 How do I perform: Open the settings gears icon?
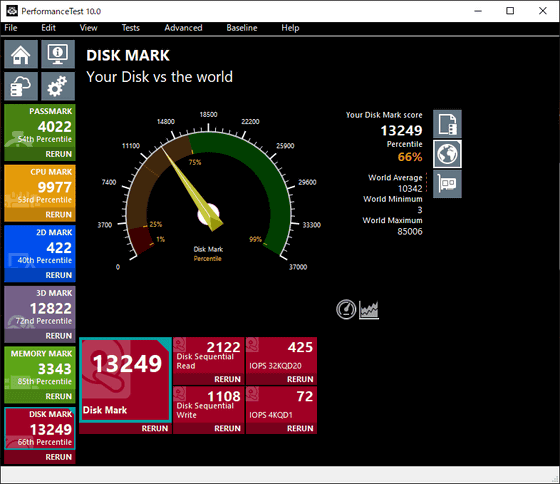[58, 86]
